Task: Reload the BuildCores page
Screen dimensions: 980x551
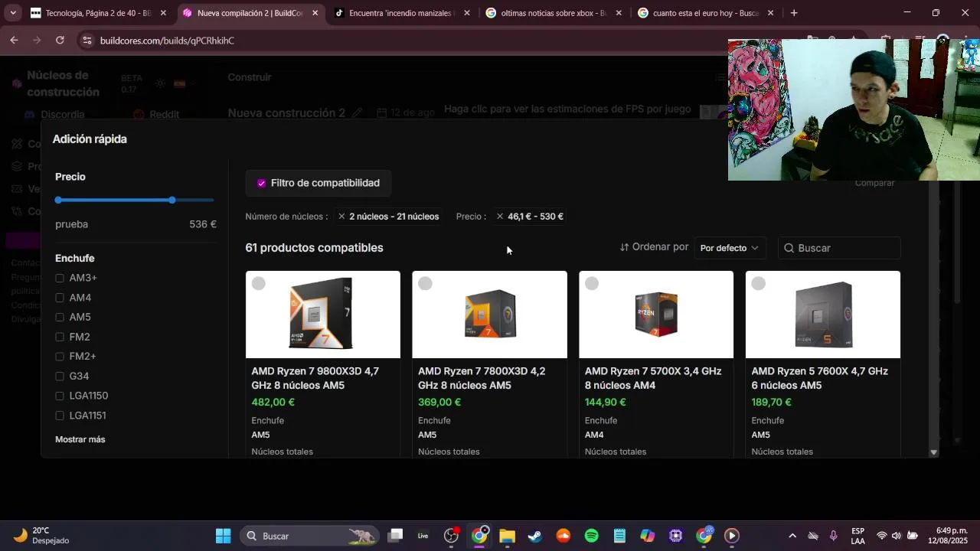Action: click(x=60, y=41)
